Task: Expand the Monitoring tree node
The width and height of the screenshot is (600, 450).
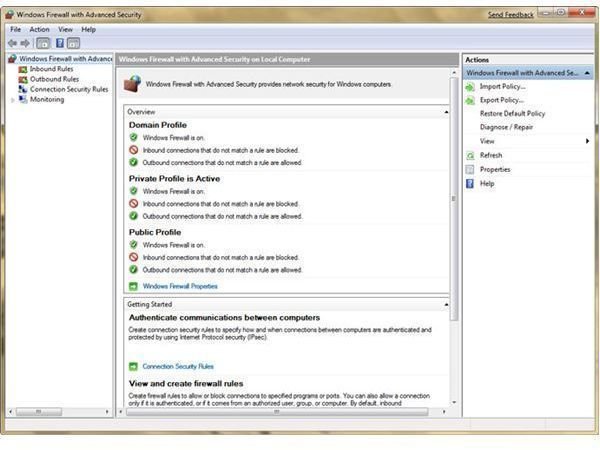Action: [x=13, y=100]
